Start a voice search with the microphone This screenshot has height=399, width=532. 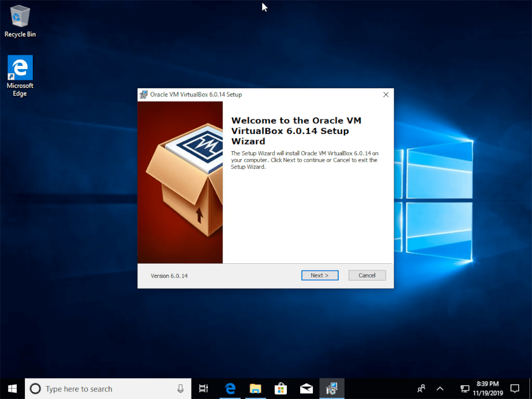[x=180, y=388]
